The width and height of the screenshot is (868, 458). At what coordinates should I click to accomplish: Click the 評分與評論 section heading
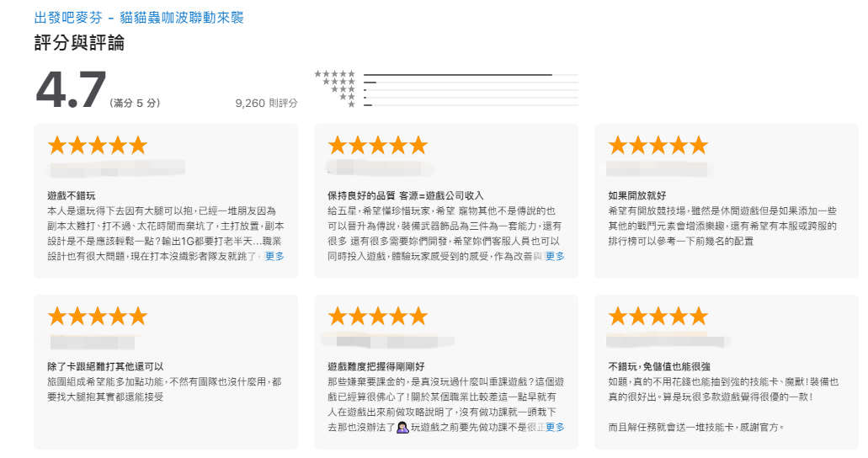coord(79,43)
